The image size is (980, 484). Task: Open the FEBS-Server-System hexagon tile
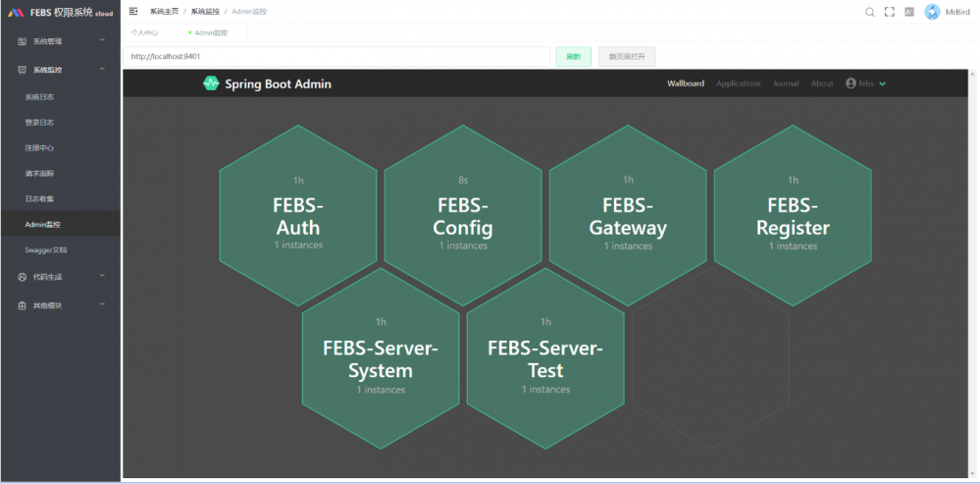tap(381, 358)
